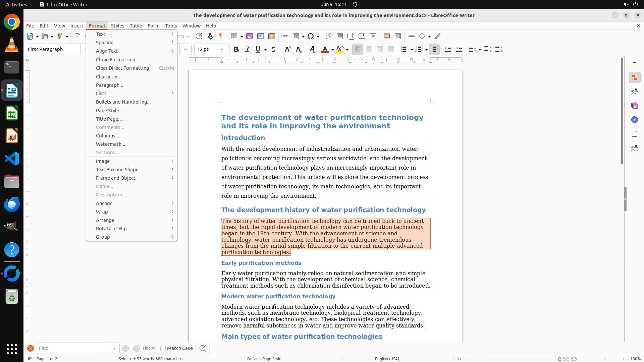This screenshot has width=644, height=362.
Task: Open the font size dropdown arrow
Action: click(x=222, y=49)
